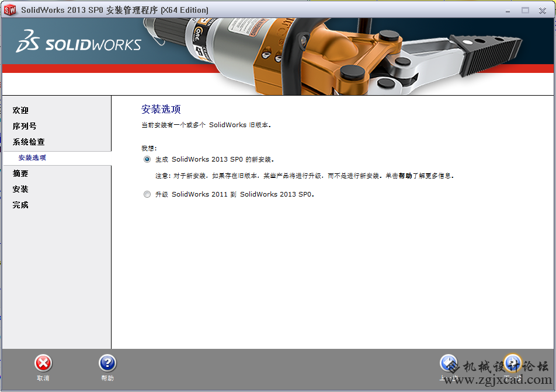Click the text 当前安装有一个或多个 SolidWorks 旧版本
556x392 pixels.
206,125
